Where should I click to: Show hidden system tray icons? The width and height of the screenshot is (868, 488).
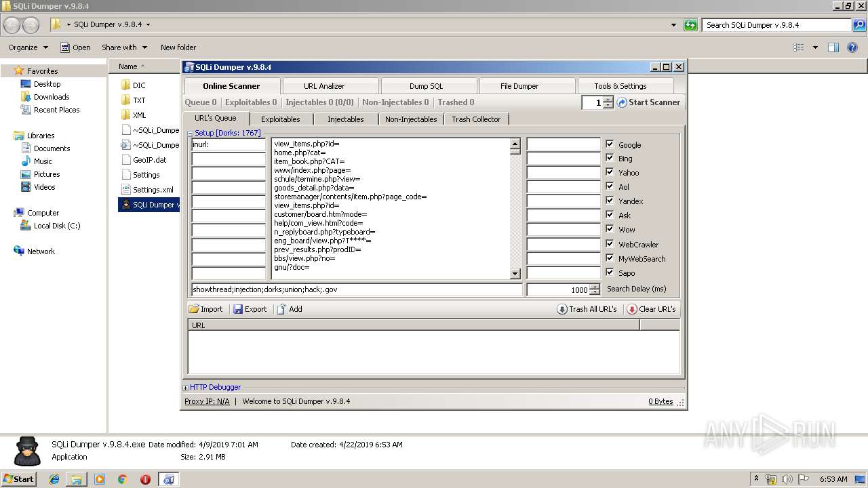click(x=755, y=479)
